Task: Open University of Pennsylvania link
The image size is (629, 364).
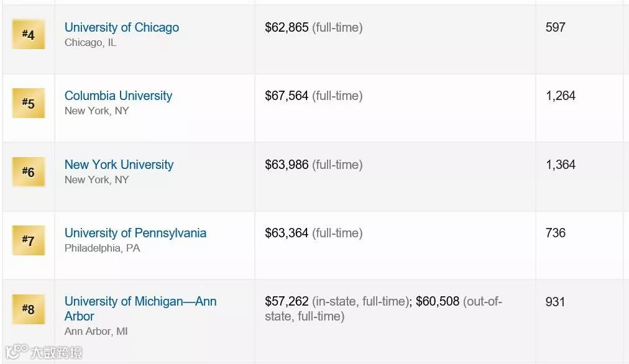Action: click(135, 233)
